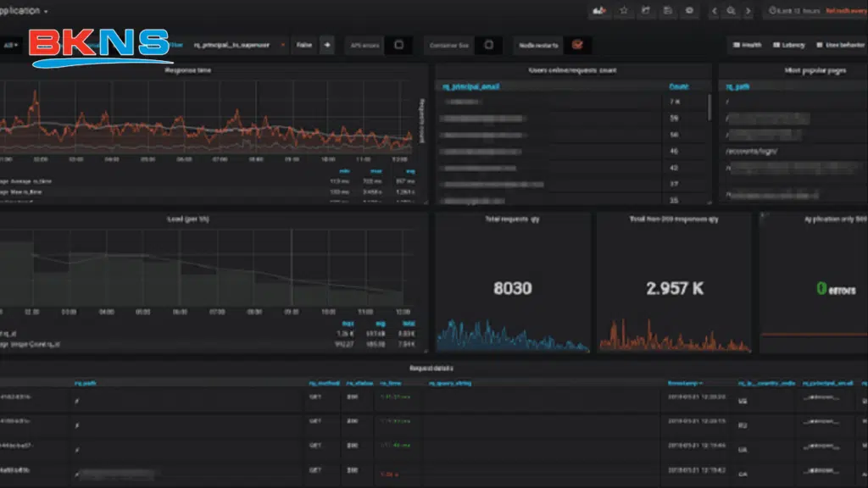Open the application dashboard title dropdown
The image size is (868, 488).
[22, 10]
